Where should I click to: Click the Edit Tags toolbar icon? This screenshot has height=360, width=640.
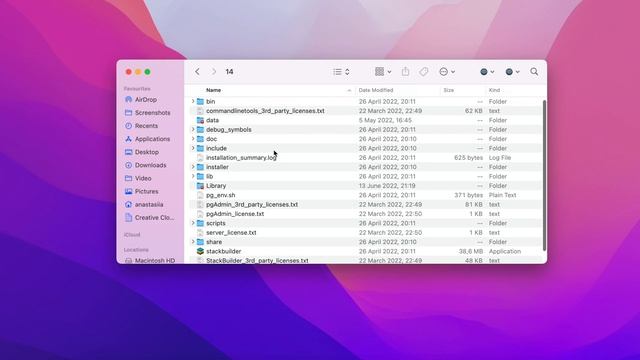pyautogui.click(x=424, y=72)
